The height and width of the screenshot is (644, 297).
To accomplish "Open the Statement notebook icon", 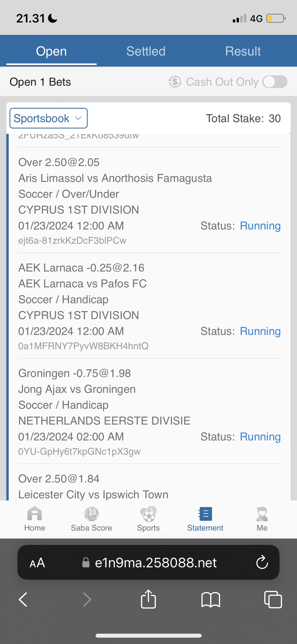I will pos(205,514).
